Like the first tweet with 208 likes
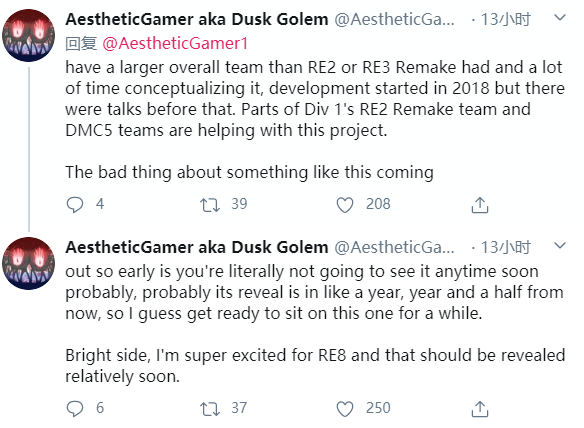 click(345, 205)
